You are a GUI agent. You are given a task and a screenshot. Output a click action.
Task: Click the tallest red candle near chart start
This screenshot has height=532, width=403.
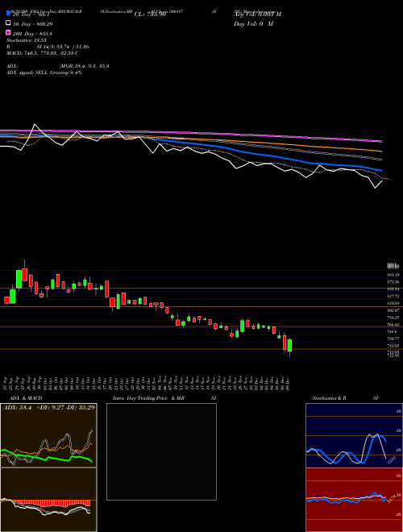pos(24,275)
